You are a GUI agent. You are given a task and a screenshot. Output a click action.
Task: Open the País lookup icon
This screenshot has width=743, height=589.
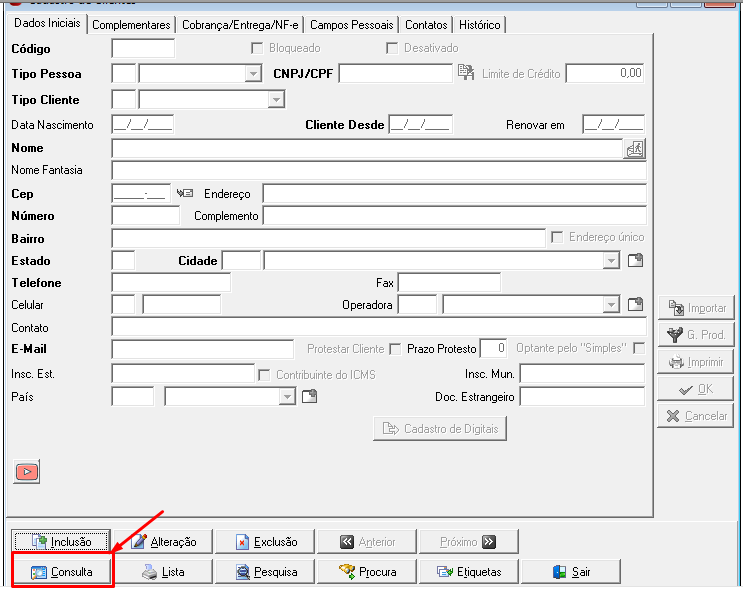point(309,396)
